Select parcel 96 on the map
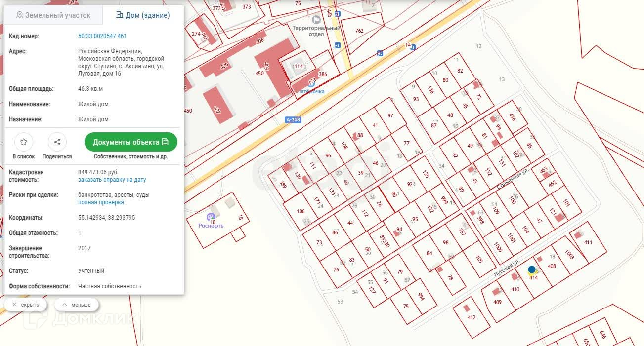The width and height of the screenshot is (644, 346). click(x=328, y=155)
